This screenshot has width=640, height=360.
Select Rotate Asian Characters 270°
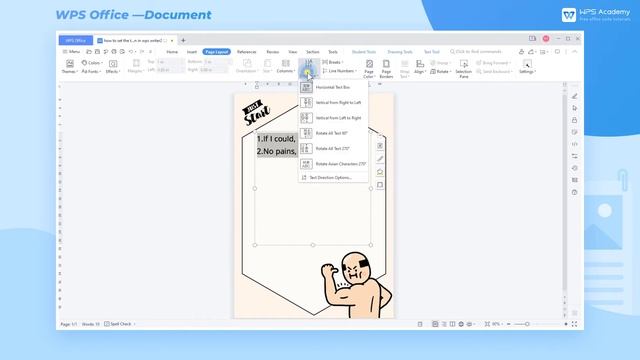(x=333, y=164)
